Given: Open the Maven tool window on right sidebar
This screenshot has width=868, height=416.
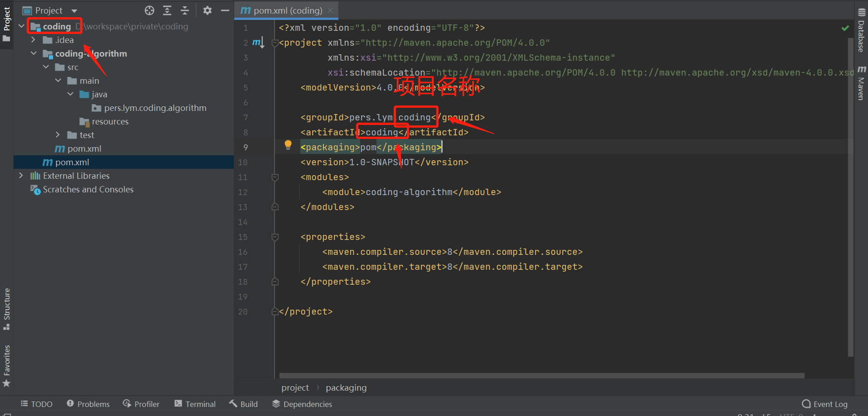Looking at the screenshot, I should 861,83.
